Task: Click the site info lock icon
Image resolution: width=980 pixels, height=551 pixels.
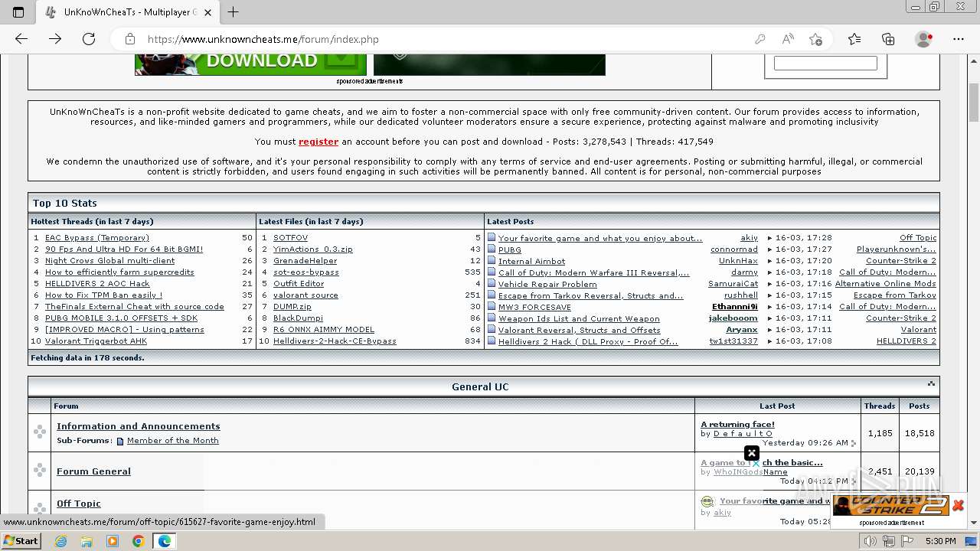Action: 130,39
